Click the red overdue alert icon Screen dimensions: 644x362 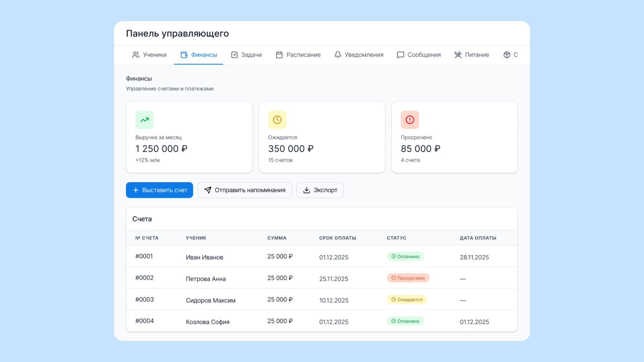410,120
